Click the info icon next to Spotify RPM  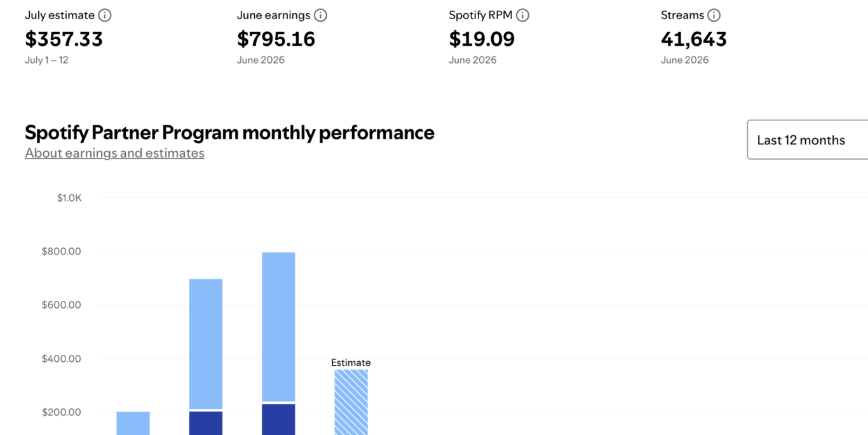[x=523, y=15]
